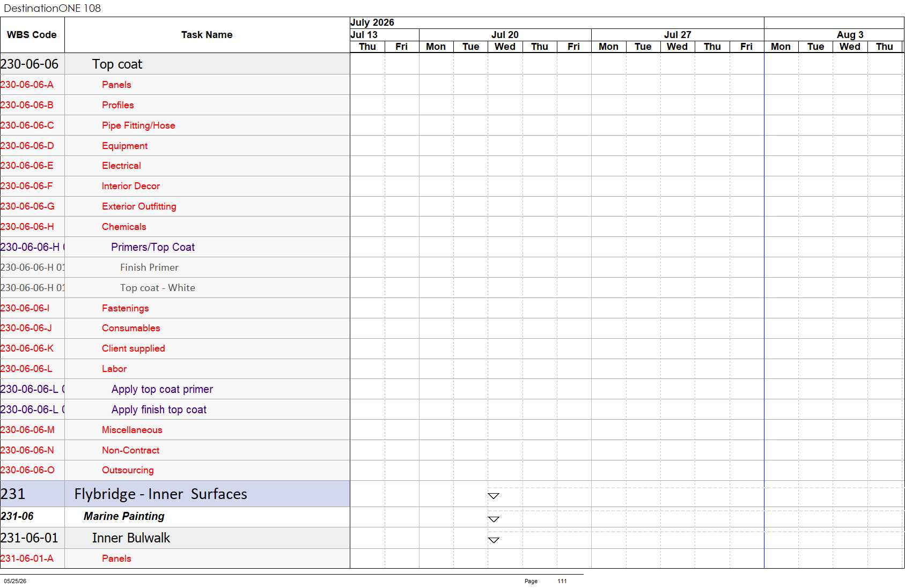This screenshot has width=905, height=588.
Task: Click WBS code 231-06-01
Action: pyautogui.click(x=30, y=538)
